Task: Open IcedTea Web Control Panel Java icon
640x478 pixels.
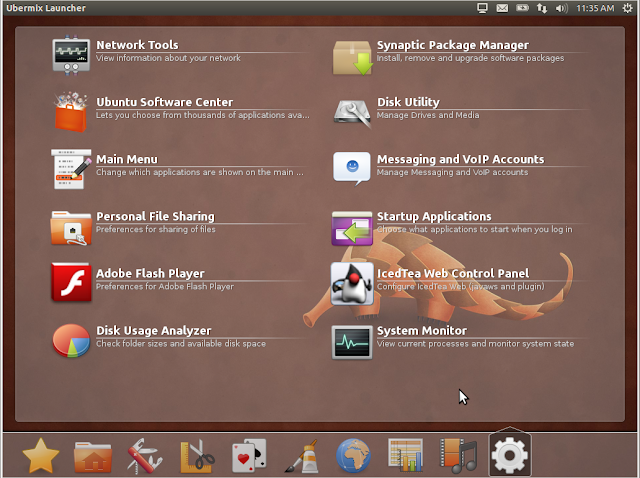Action: tap(352, 284)
